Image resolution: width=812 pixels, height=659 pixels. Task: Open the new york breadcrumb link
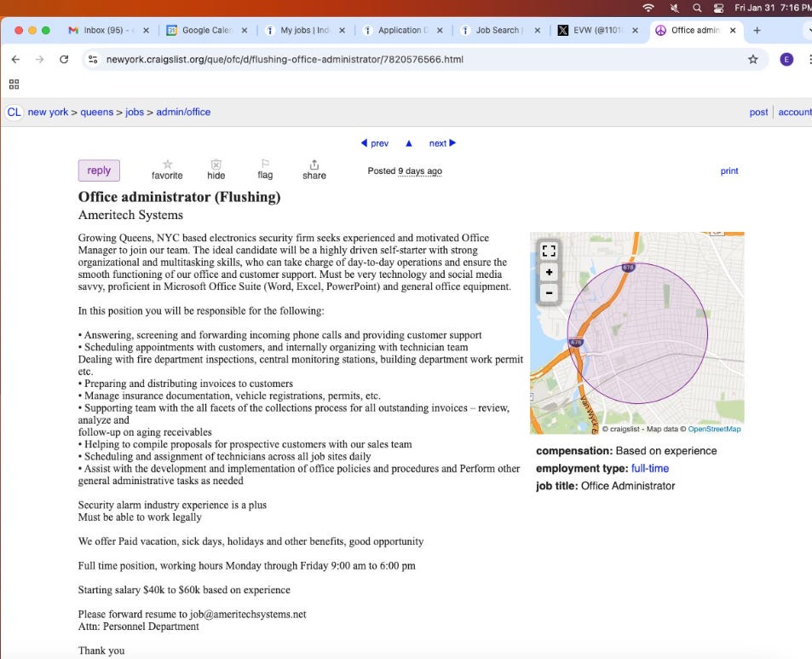48,112
